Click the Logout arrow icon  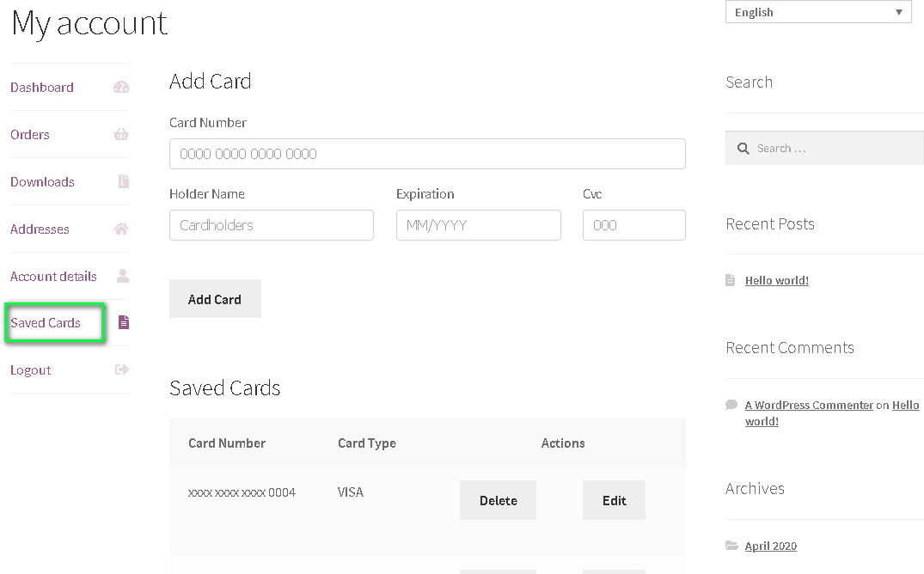coord(121,369)
